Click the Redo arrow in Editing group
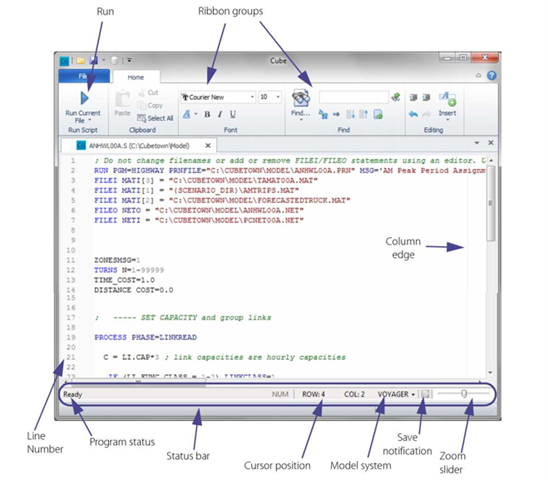The image size is (548, 480). [x=426, y=114]
